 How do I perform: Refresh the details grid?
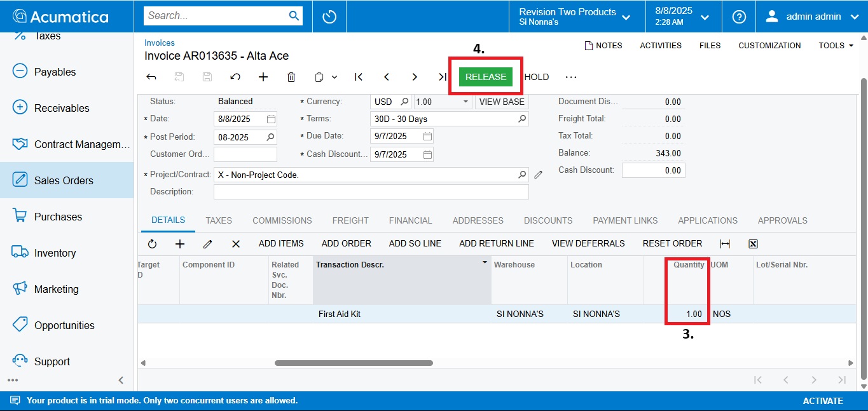coord(152,244)
